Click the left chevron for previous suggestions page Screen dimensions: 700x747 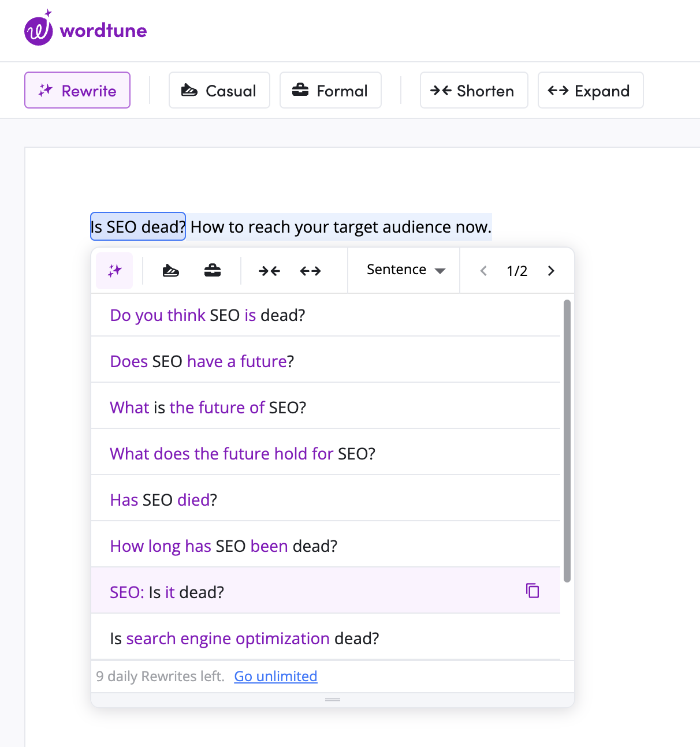click(x=483, y=270)
